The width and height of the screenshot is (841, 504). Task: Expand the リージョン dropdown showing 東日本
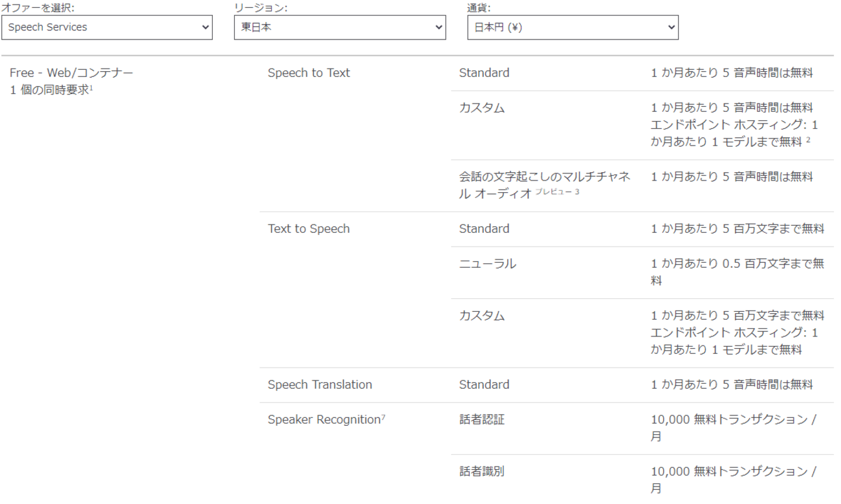point(340,27)
